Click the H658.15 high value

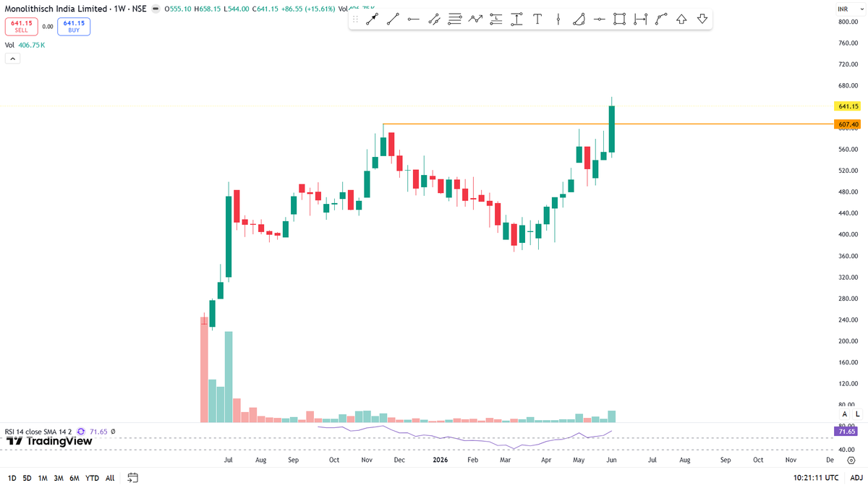[x=206, y=9]
